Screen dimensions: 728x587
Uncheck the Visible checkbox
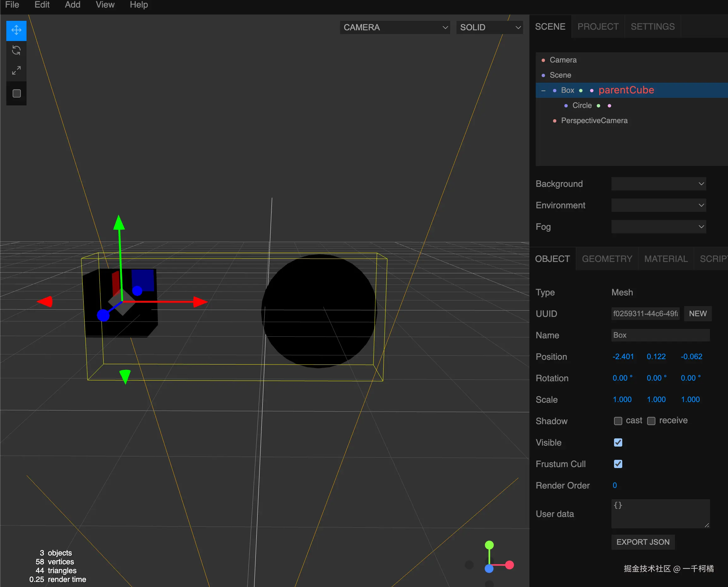[x=618, y=442]
